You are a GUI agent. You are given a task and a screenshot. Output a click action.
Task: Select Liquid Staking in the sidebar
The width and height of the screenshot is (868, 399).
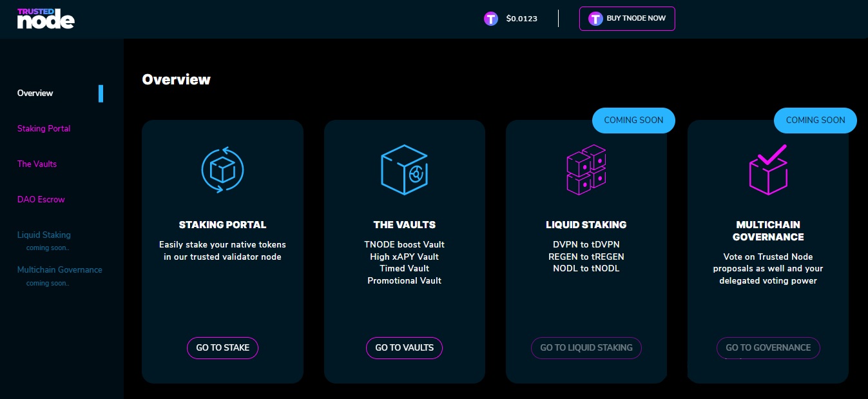tap(44, 235)
